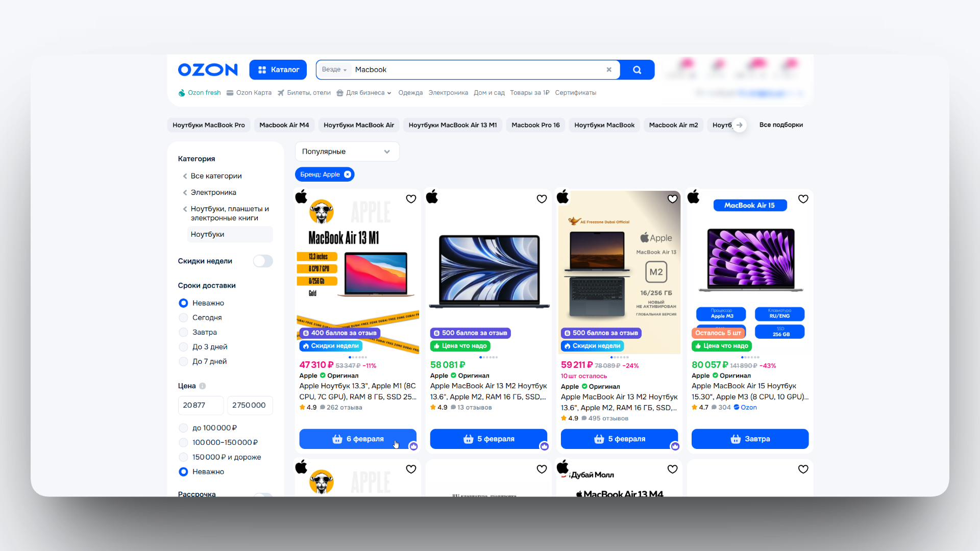Enable the Скидки недели toggle

[x=262, y=261]
